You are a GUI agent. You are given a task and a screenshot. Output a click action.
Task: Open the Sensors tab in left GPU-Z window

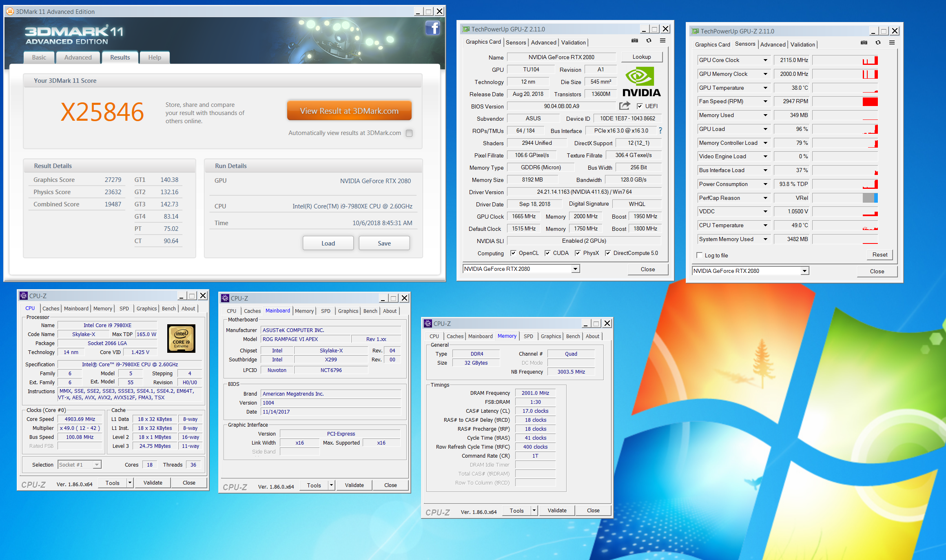516,42
